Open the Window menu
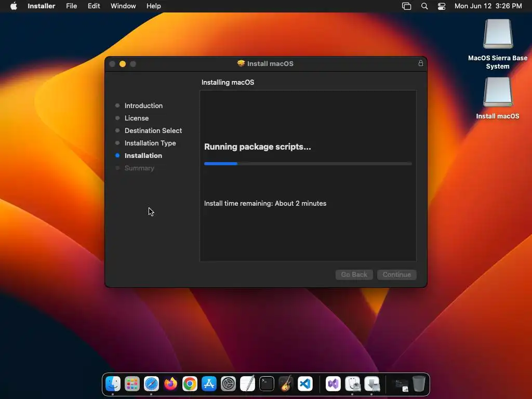 point(123,6)
